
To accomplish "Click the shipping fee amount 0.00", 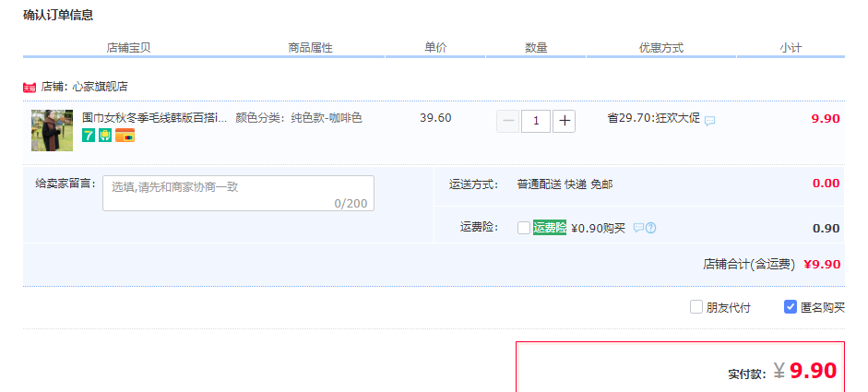I will (x=826, y=184).
